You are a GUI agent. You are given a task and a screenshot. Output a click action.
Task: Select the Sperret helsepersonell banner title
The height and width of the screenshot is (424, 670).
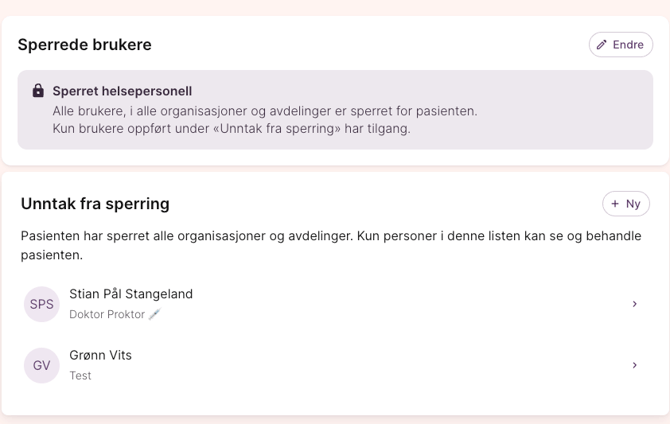122,91
